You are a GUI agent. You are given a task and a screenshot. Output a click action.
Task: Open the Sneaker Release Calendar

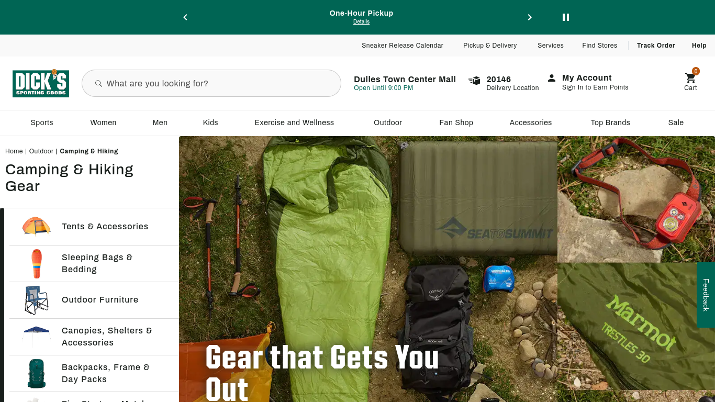402,46
